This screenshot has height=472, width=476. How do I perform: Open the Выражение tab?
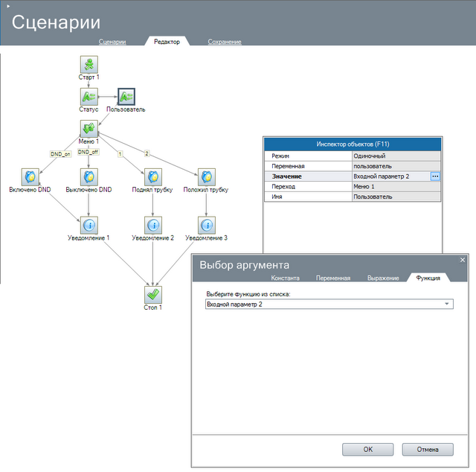pos(382,278)
